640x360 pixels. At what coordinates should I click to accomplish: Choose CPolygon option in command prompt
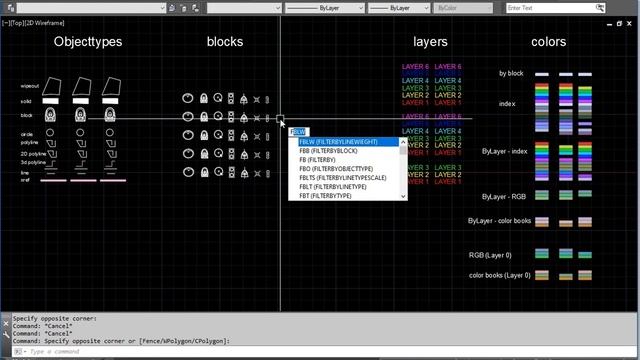[x=208, y=341]
